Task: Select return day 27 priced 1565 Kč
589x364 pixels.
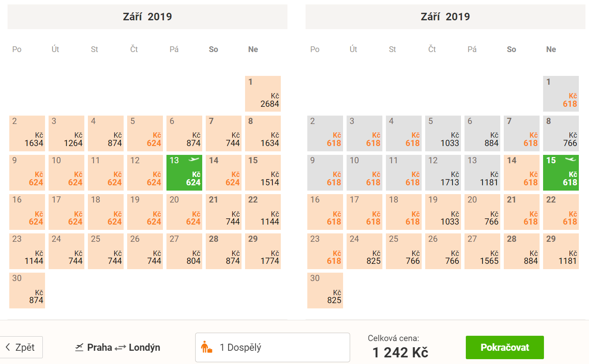Action: pos(482,251)
